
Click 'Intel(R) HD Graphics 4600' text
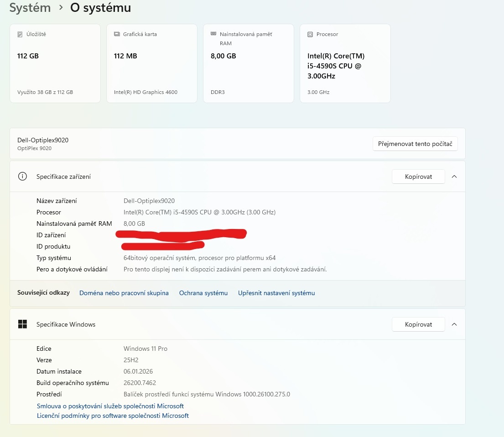click(x=145, y=92)
